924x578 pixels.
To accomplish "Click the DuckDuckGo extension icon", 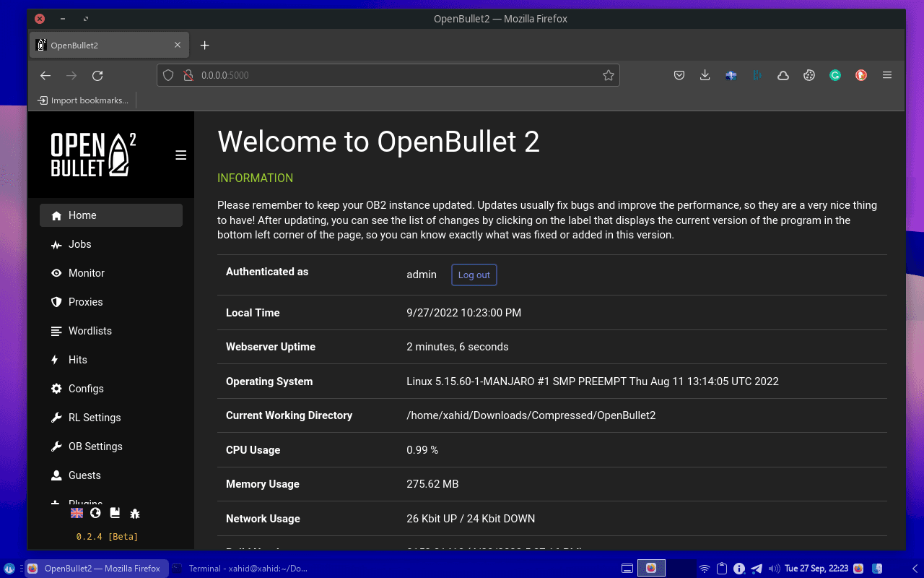I will coord(861,74).
